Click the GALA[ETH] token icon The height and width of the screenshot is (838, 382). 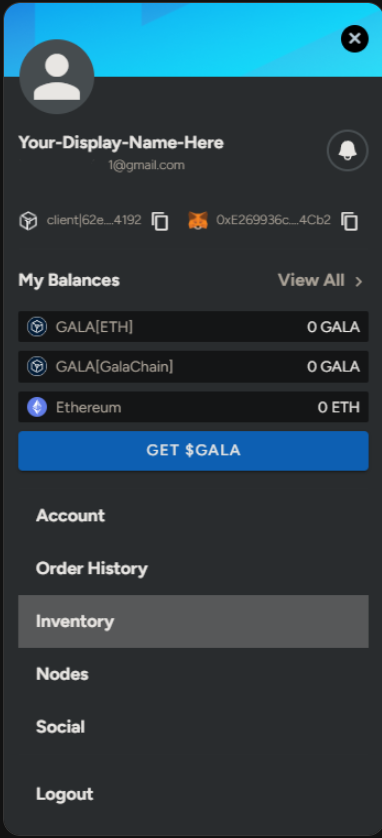37,327
